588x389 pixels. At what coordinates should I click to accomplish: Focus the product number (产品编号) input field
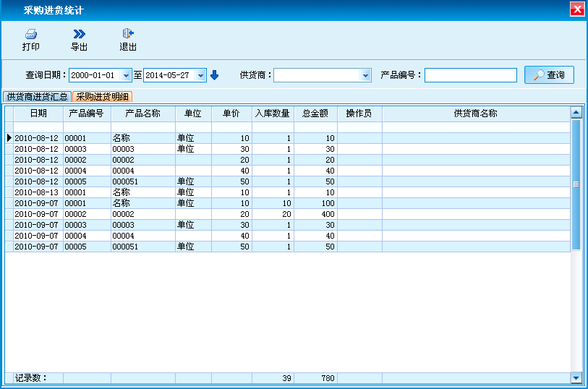(x=470, y=75)
